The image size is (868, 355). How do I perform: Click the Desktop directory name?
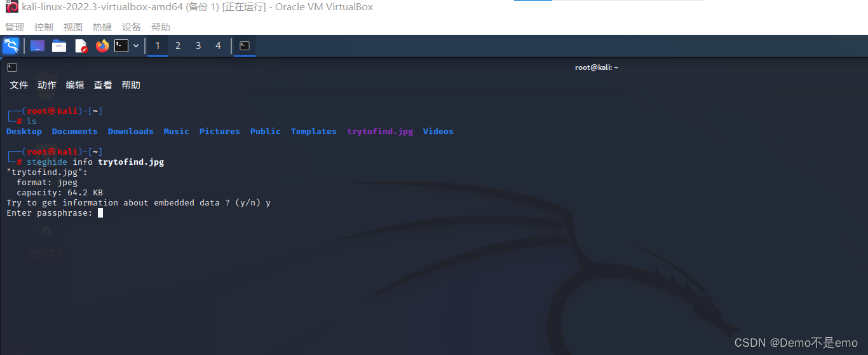coord(24,132)
